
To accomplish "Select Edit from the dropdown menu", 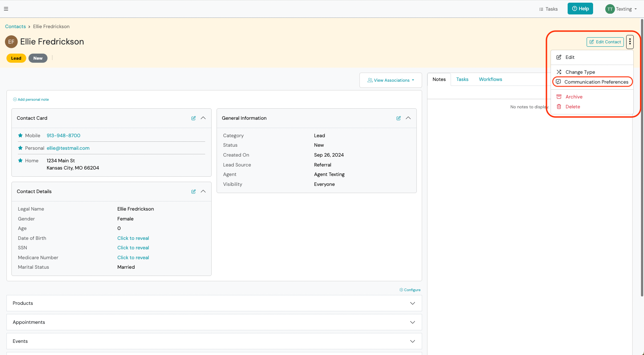I will coord(592,57).
